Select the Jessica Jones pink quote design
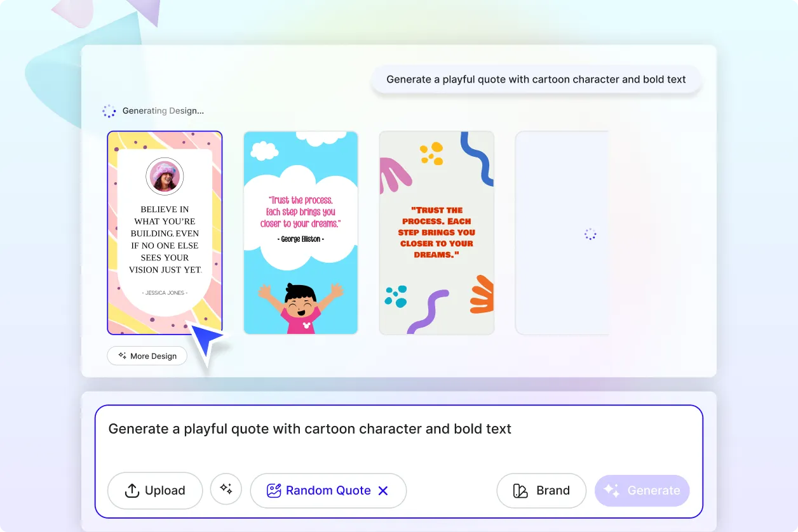 coord(165,232)
